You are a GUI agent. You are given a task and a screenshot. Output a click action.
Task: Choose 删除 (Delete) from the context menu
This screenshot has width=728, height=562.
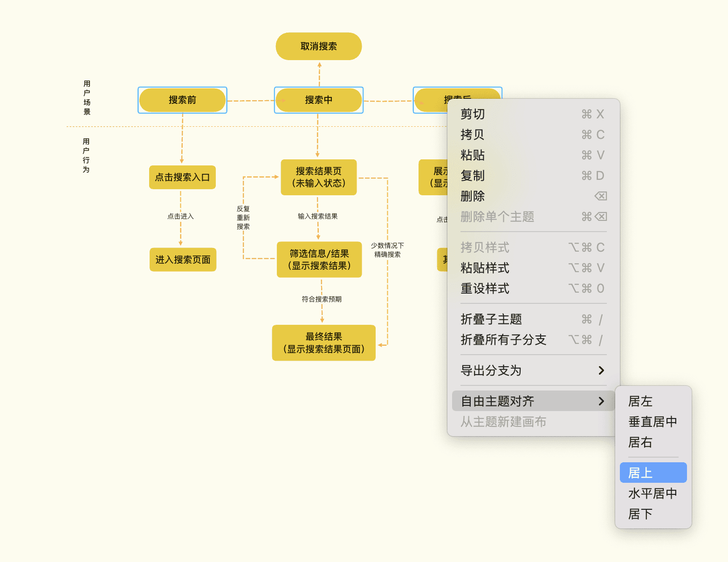(x=472, y=196)
